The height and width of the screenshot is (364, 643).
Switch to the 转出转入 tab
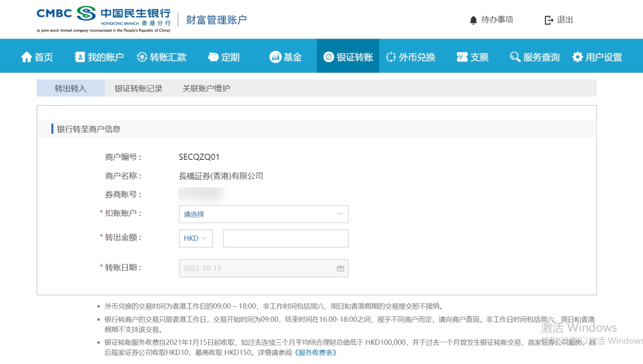[x=71, y=88]
